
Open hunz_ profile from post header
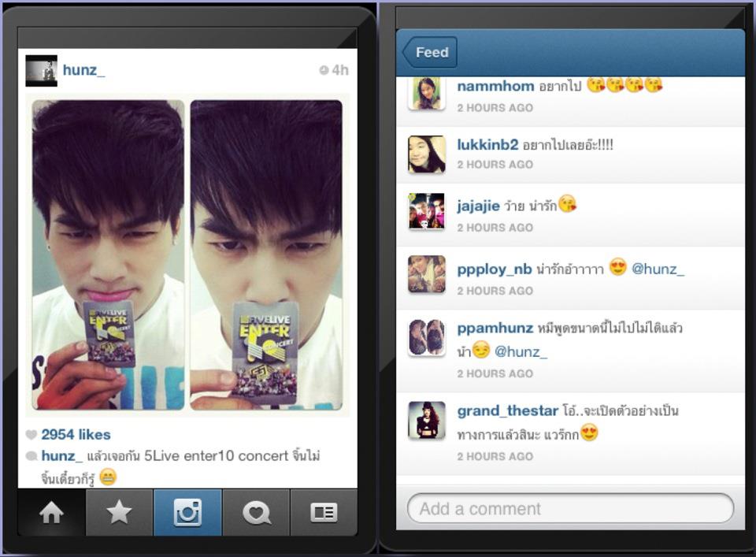83,70
